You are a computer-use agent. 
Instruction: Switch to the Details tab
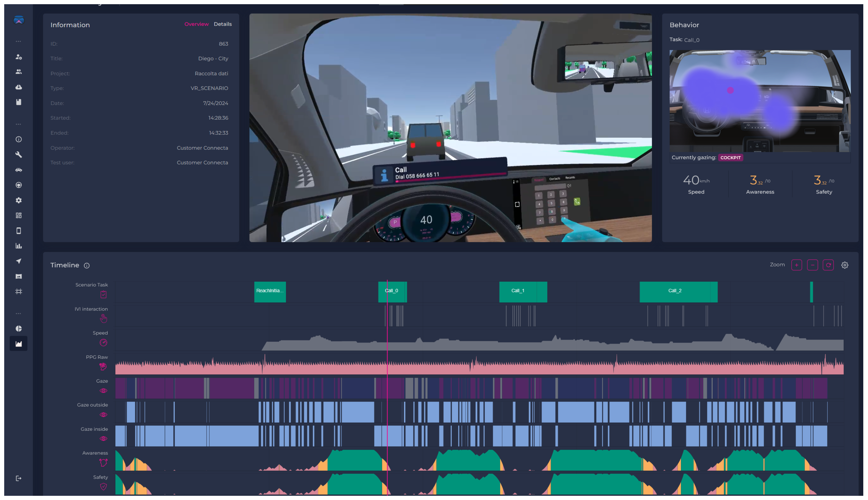[x=222, y=24]
